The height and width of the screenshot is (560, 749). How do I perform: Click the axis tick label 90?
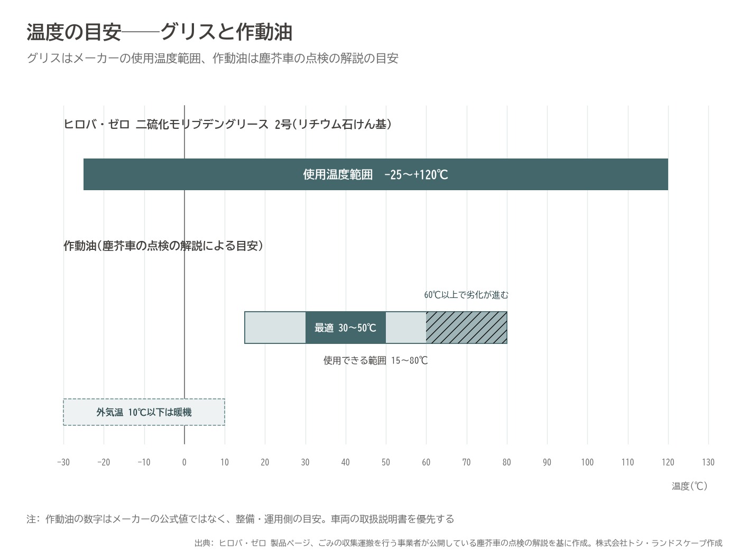tap(547, 462)
